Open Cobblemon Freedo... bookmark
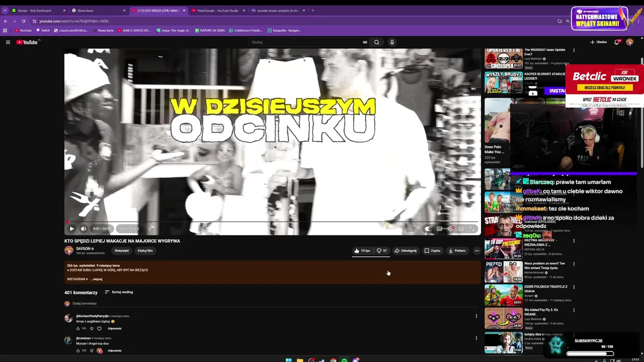The width and height of the screenshot is (644, 362). 246,30
